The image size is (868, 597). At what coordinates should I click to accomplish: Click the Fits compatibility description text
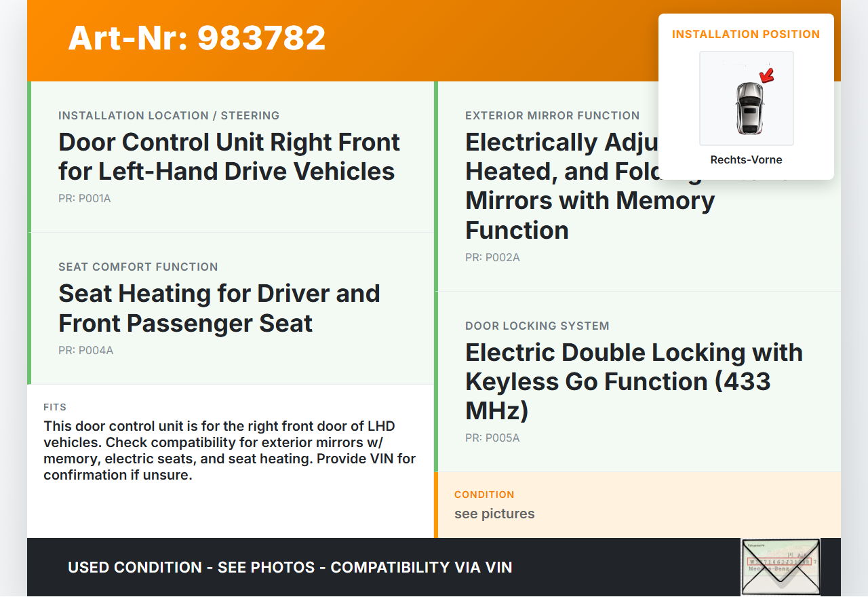[229, 450]
